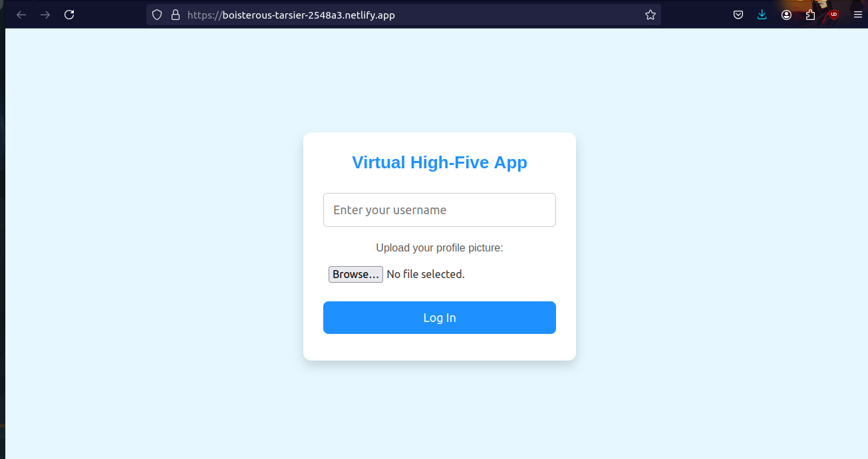Bookmark this page with the star
Screen dimensions: 868x459
tap(650, 15)
